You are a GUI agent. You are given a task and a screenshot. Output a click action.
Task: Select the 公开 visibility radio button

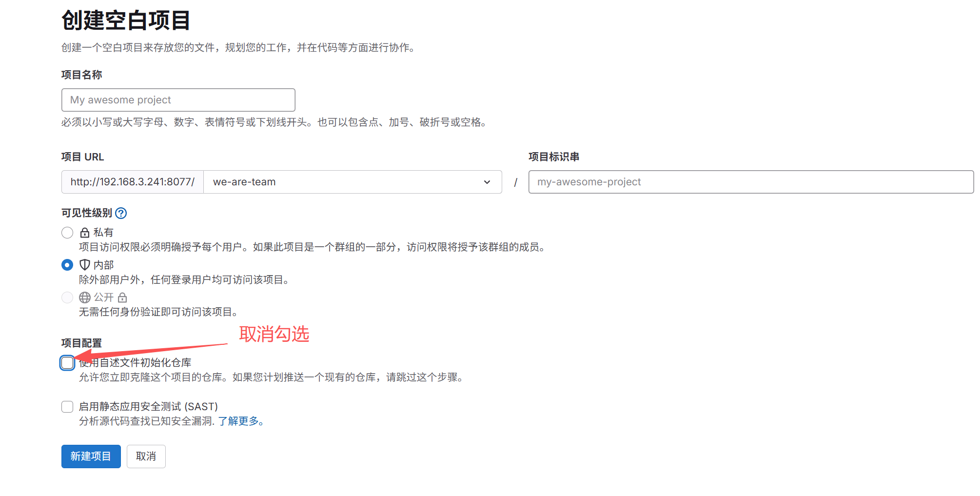point(67,297)
